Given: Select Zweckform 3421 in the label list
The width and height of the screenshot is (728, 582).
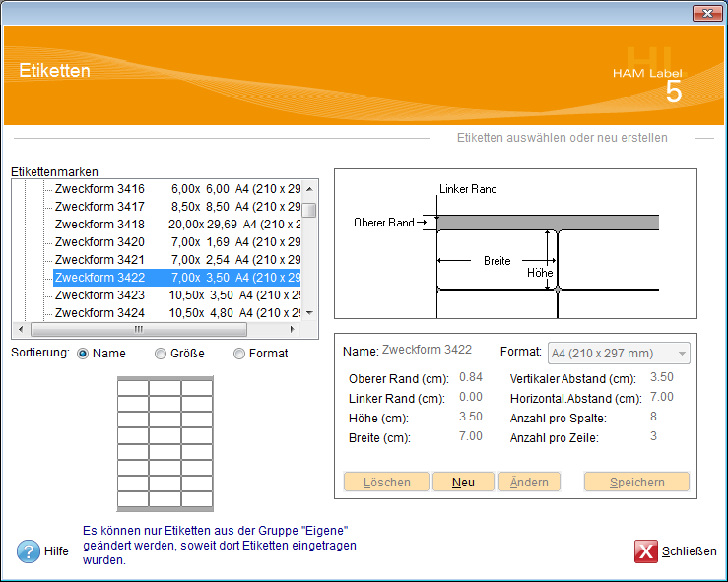Looking at the screenshot, I should click(x=177, y=259).
